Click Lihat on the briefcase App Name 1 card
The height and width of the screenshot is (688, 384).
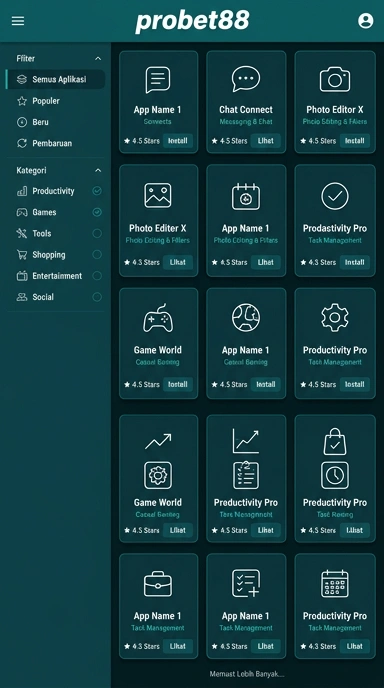(178, 646)
